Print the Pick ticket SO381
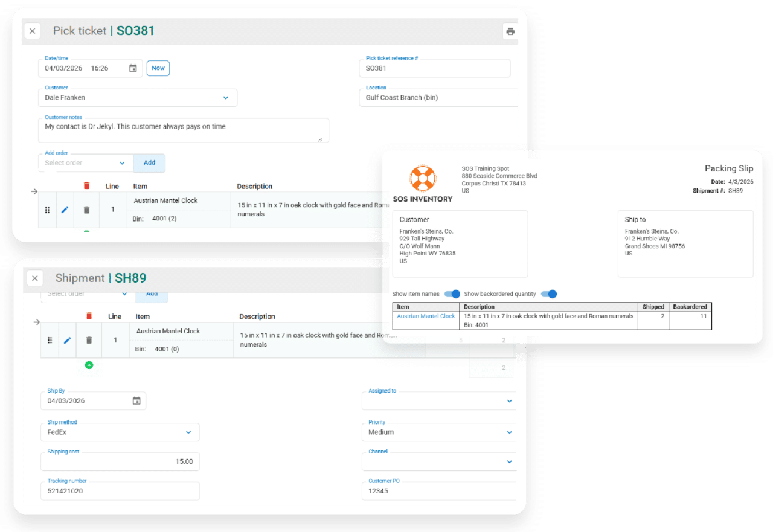This screenshot has width=773, height=532. click(x=510, y=31)
